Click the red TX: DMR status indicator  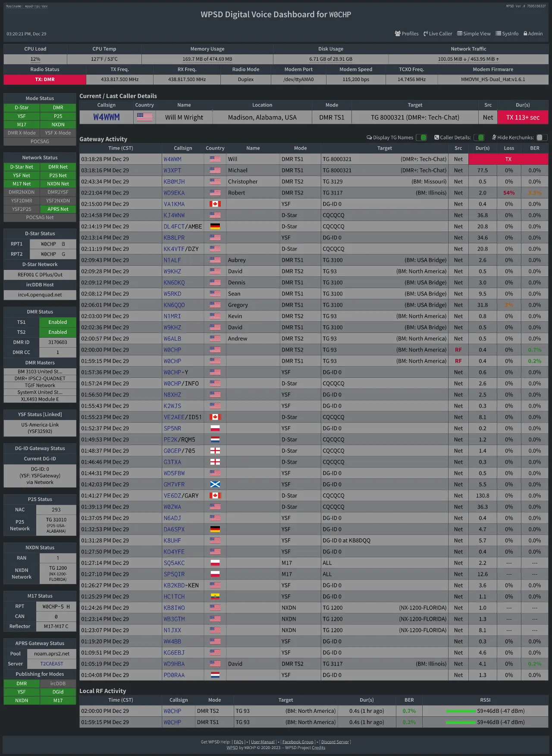pyautogui.click(x=45, y=79)
